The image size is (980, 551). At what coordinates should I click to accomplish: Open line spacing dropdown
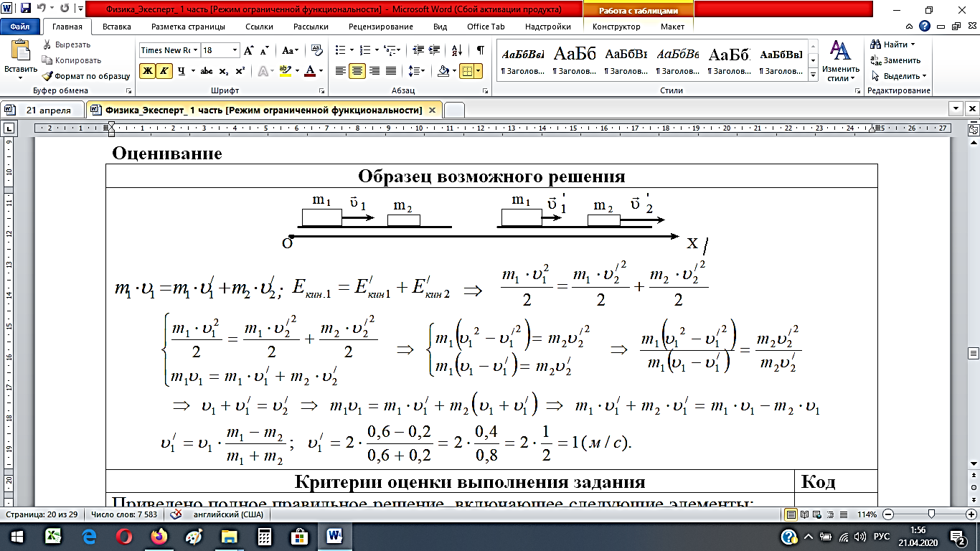tap(417, 70)
